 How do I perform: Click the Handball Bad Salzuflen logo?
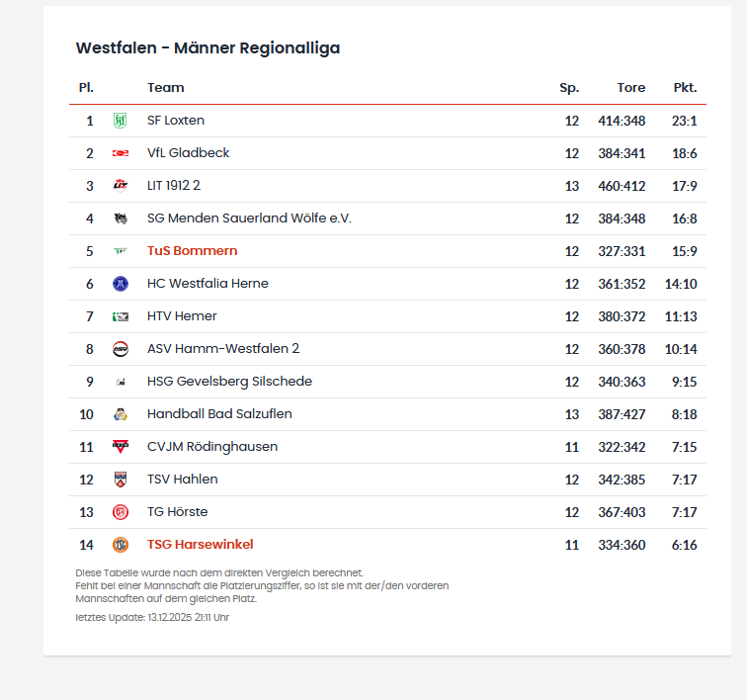pos(121,414)
